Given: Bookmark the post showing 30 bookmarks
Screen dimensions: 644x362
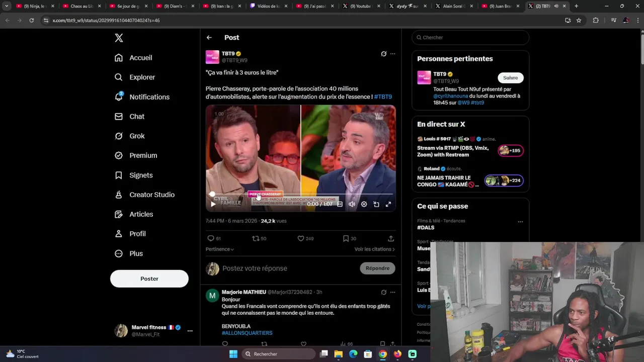Looking at the screenshot, I should click(x=346, y=238).
